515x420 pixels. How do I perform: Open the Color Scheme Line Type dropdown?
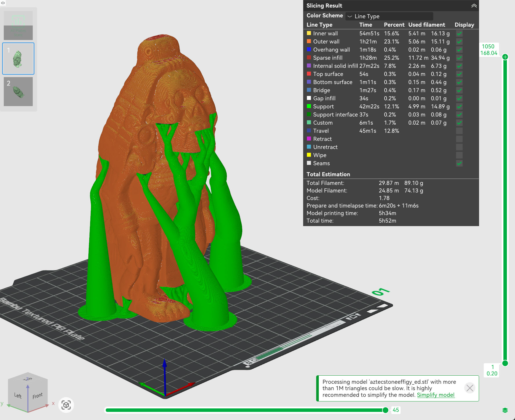pyautogui.click(x=389, y=16)
